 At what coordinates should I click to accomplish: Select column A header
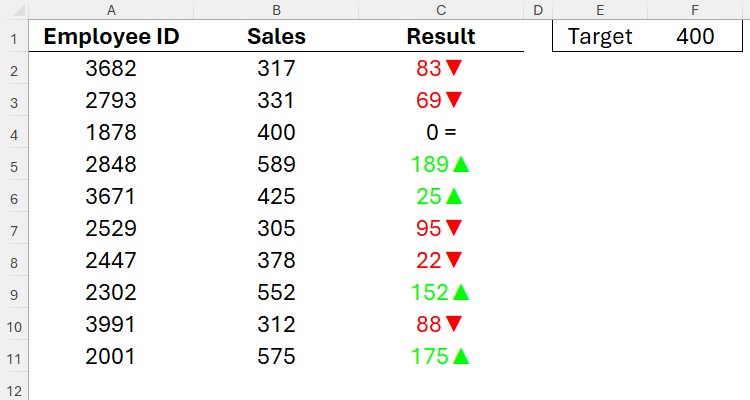pyautogui.click(x=111, y=9)
